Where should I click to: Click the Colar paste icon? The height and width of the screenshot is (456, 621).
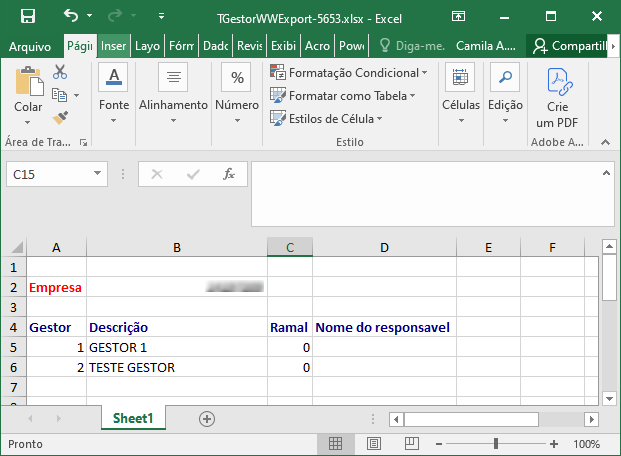(29, 81)
